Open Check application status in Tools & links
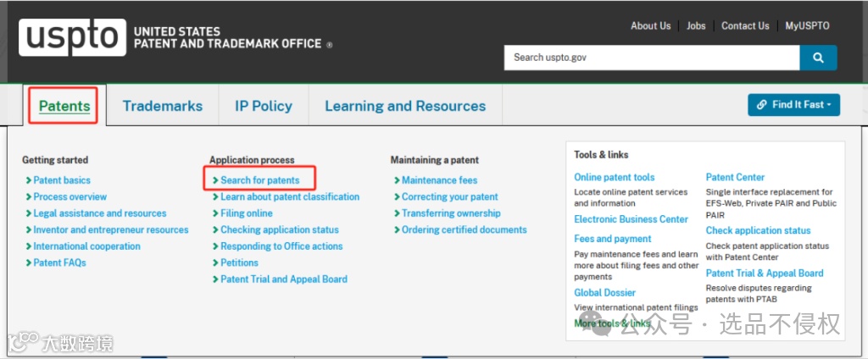This screenshot has width=868, height=359. [x=758, y=230]
